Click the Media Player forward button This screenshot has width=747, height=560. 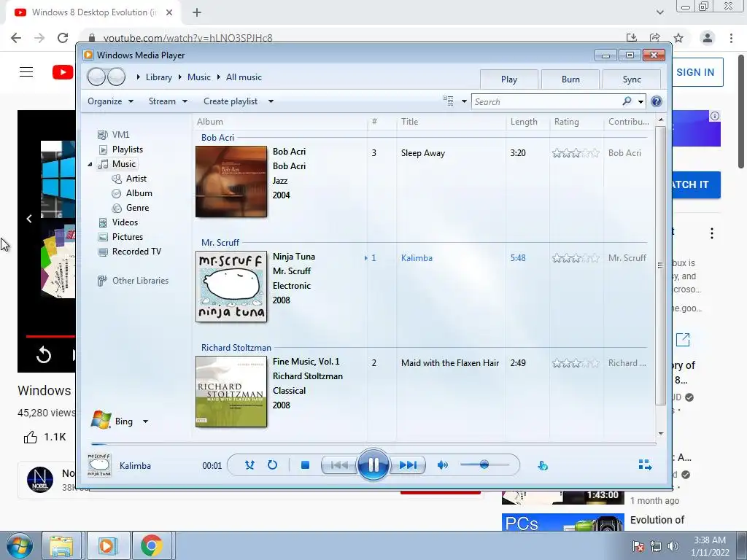116,77
